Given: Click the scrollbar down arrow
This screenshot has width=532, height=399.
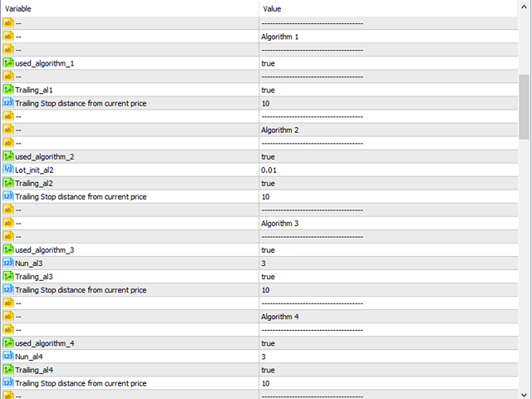Looking at the screenshot, I should pyautogui.click(x=525, y=394).
